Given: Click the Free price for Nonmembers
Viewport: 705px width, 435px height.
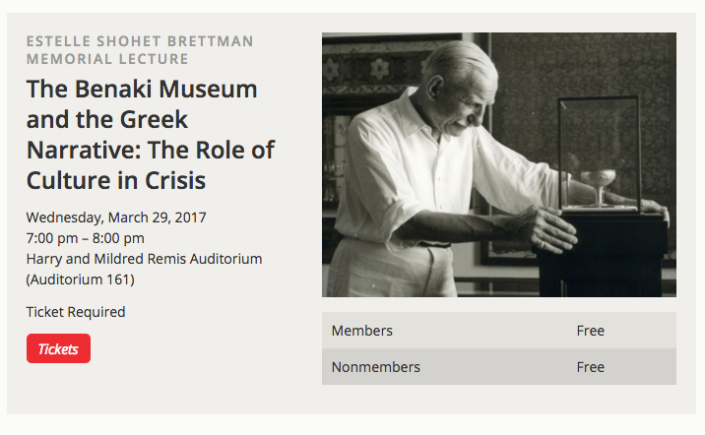Looking at the screenshot, I should click(590, 367).
